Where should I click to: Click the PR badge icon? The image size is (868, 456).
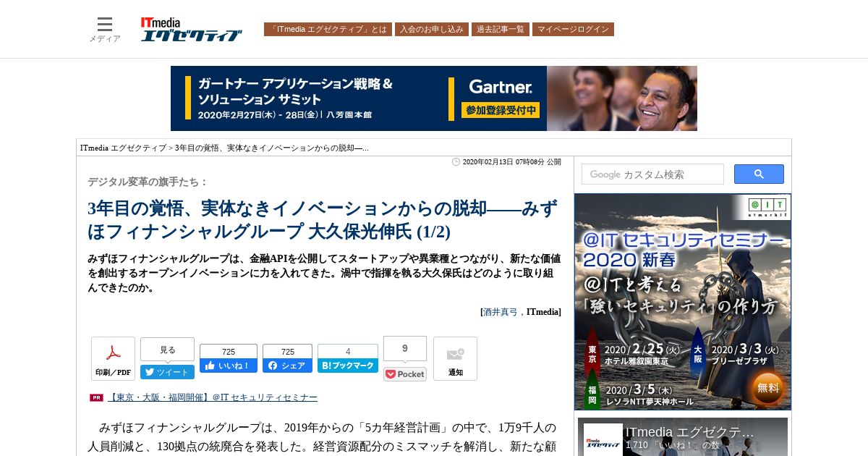[x=97, y=397]
